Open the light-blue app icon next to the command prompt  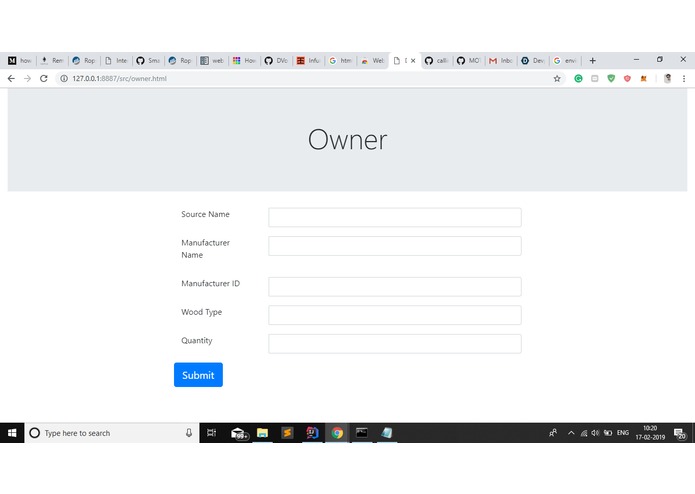[387, 433]
